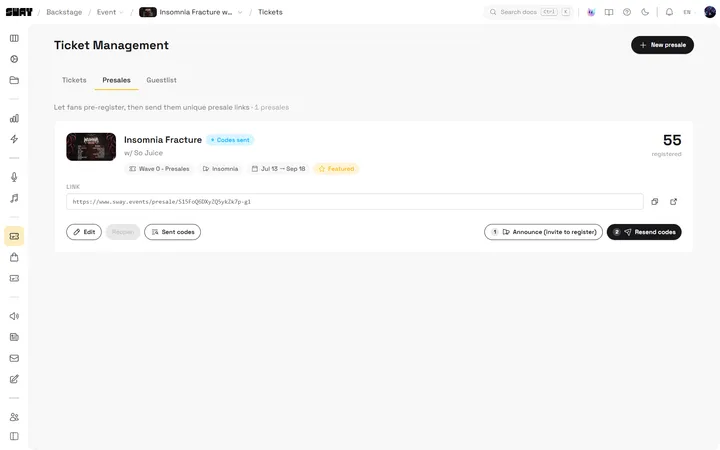Screen dimensions: 720x450
Task: Click the Featured star badge
Action: [336, 169]
